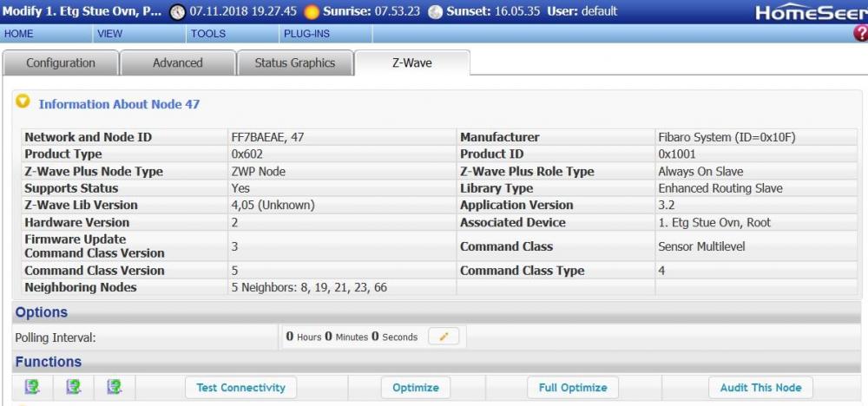
Task: Open the VIEW menu
Action: (109, 34)
